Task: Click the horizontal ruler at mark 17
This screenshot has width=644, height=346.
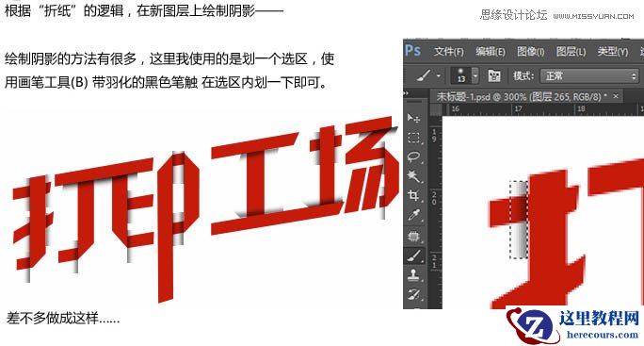Action: tap(519, 109)
